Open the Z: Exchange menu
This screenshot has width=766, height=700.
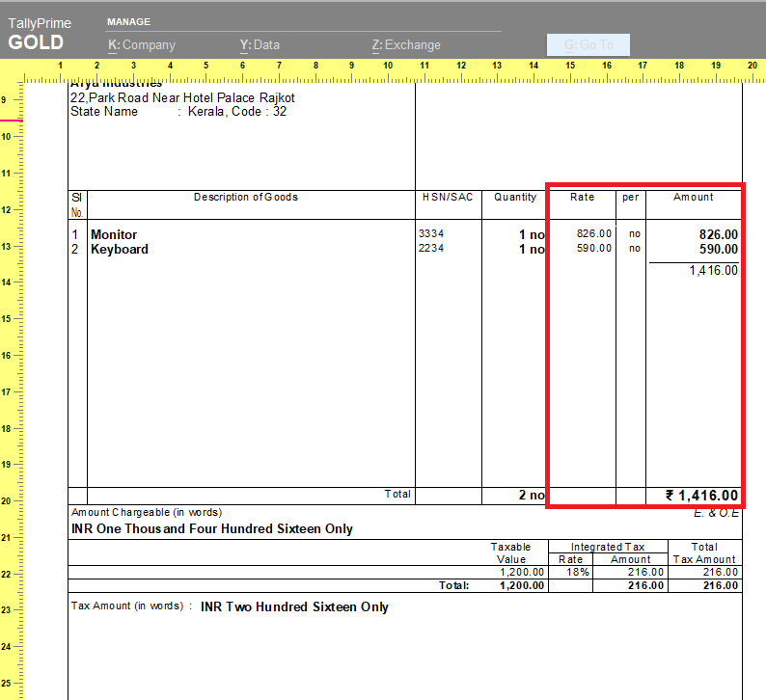pos(406,44)
